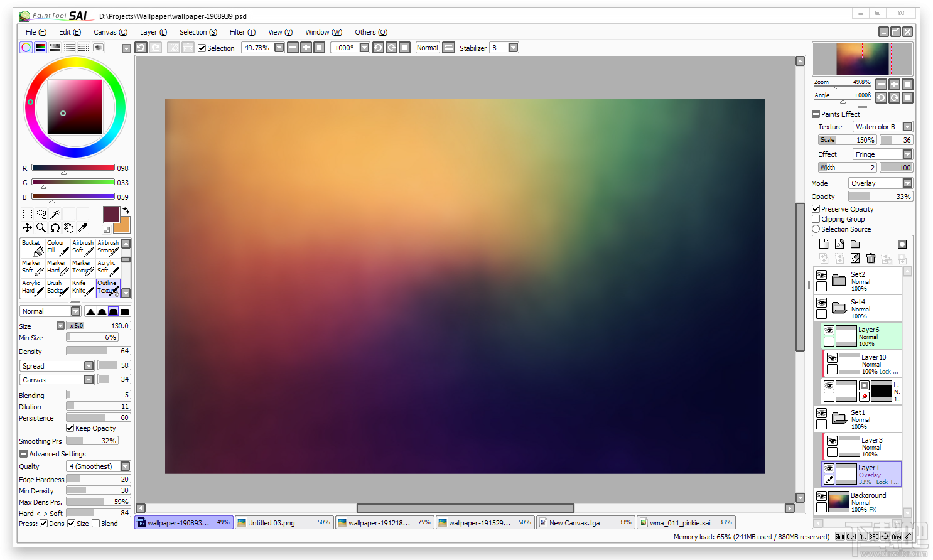Image resolution: width=933 pixels, height=560 pixels.
Task: Select the Hand pan tool
Action: point(69,227)
